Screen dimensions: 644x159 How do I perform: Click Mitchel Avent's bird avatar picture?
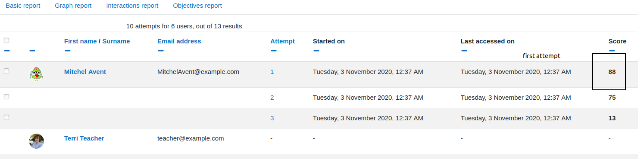[x=37, y=74]
